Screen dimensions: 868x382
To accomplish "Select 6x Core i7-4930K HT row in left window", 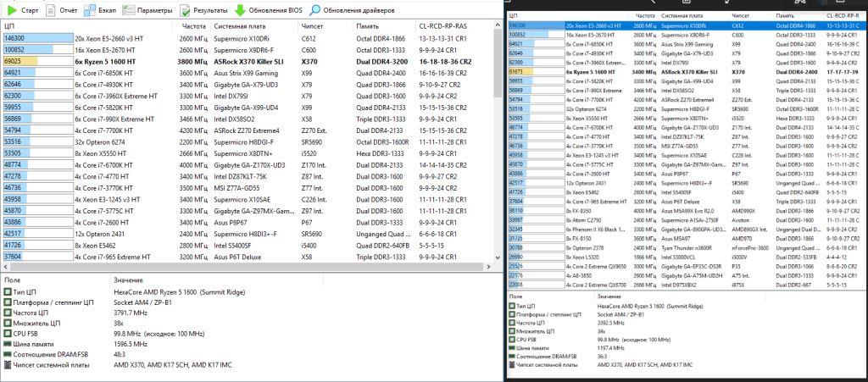I will tap(248, 85).
